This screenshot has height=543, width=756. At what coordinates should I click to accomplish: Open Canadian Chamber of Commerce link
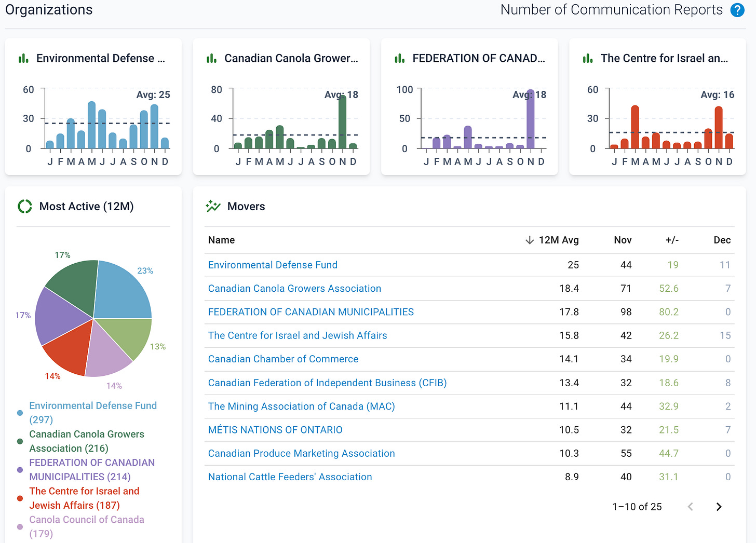pos(283,359)
